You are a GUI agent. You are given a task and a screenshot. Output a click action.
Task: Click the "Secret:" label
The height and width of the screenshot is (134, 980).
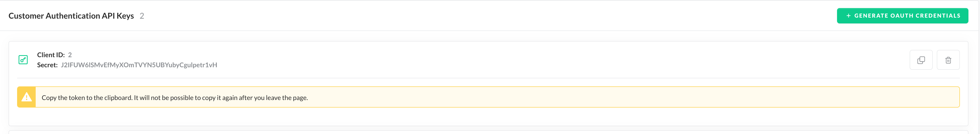(47, 65)
